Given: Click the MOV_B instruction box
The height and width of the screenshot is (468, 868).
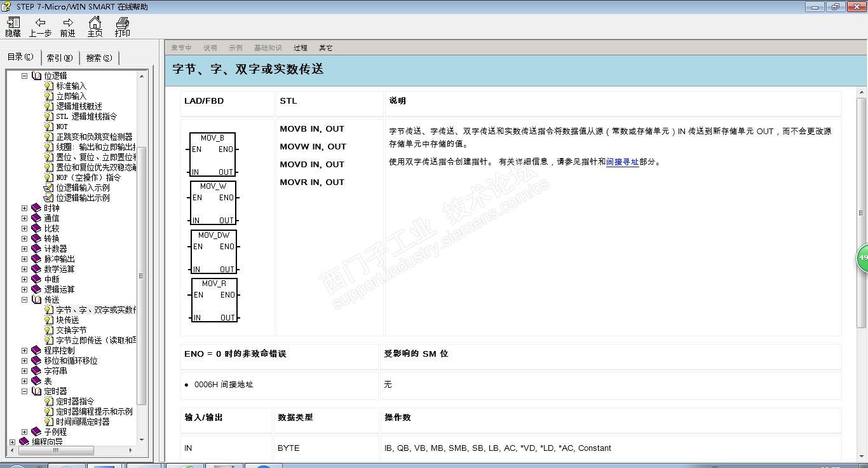Looking at the screenshot, I should click(213, 155).
